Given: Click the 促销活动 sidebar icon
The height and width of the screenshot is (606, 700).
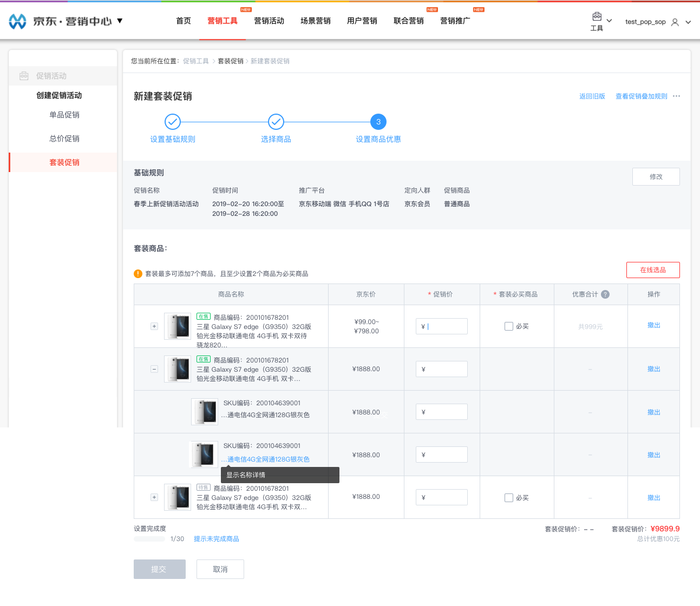Looking at the screenshot, I should [24, 76].
